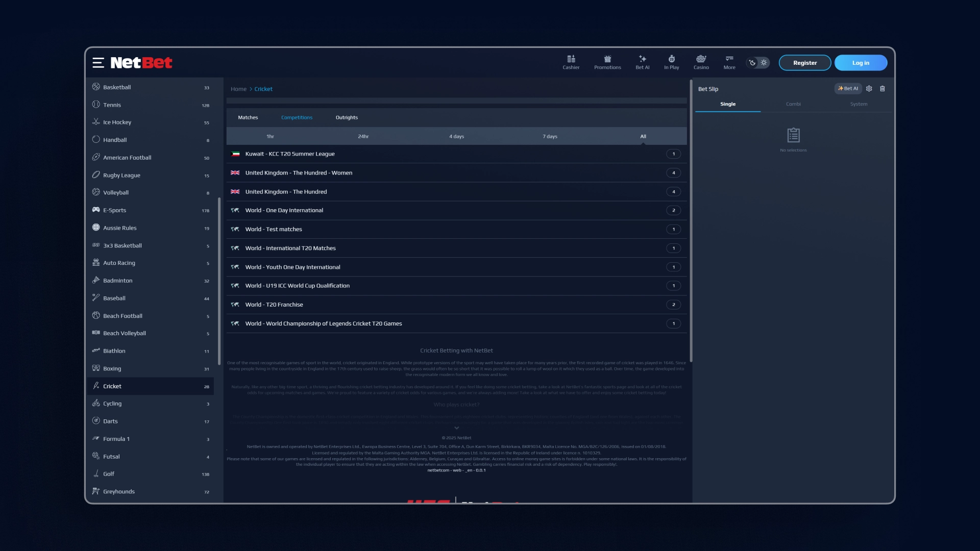
Task: Select the Handball sport icon
Action: 96,139
